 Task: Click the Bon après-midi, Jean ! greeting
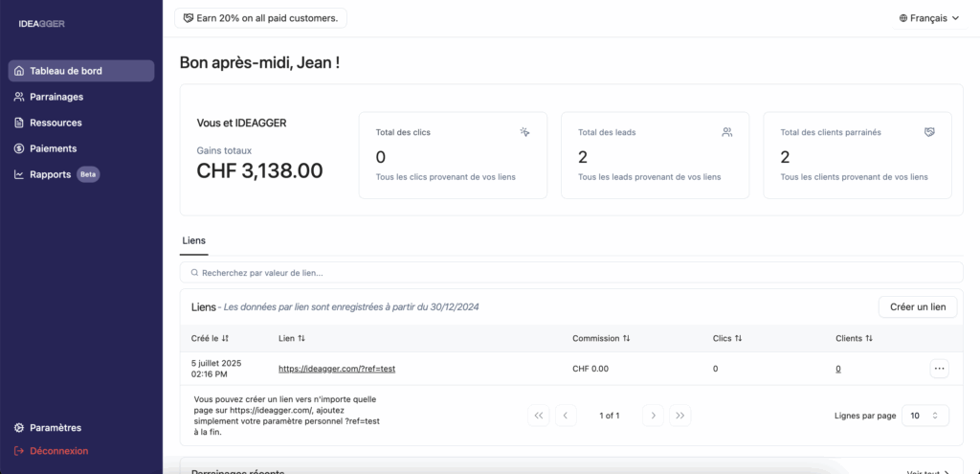pyautogui.click(x=259, y=62)
